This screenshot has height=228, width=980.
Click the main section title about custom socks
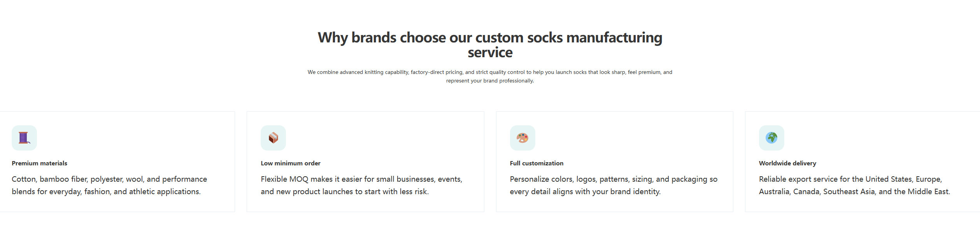[490, 38]
